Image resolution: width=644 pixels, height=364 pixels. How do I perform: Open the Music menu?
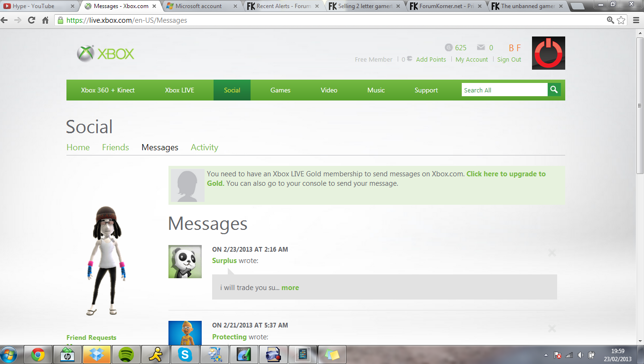[x=376, y=90]
